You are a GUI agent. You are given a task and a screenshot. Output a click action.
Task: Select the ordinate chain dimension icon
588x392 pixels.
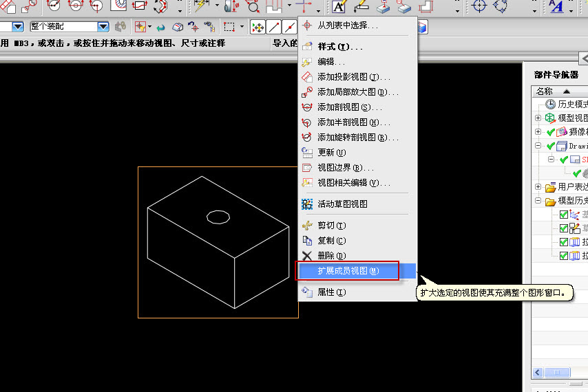(x=160, y=6)
